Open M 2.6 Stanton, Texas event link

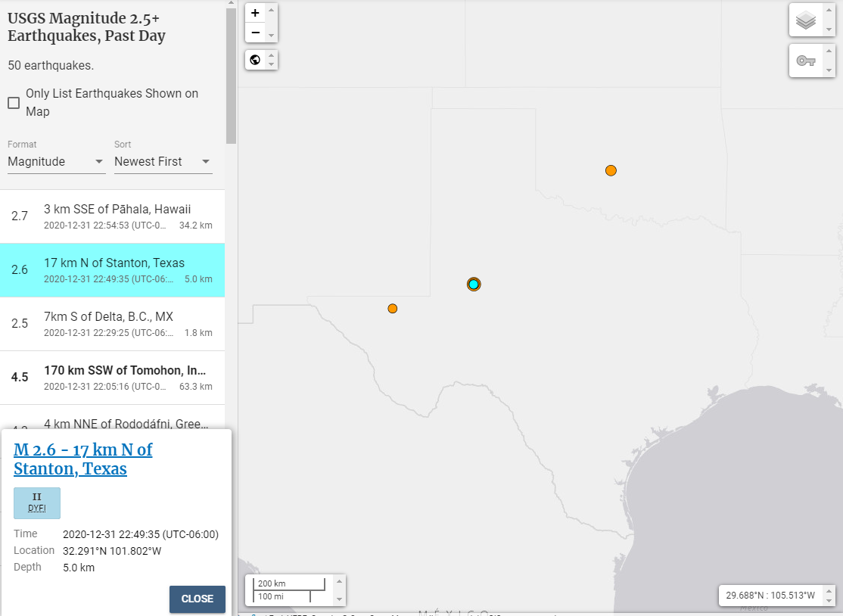point(82,459)
